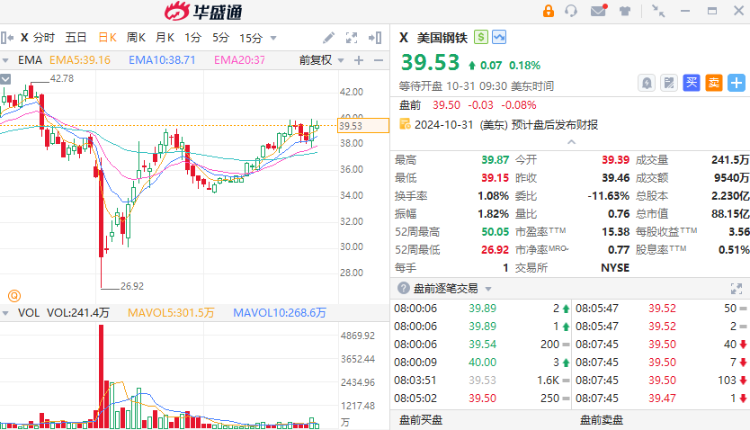This screenshot has height=430, width=750.
Task: Click the 盘前卖盘 header
Action: [x=602, y=420]
